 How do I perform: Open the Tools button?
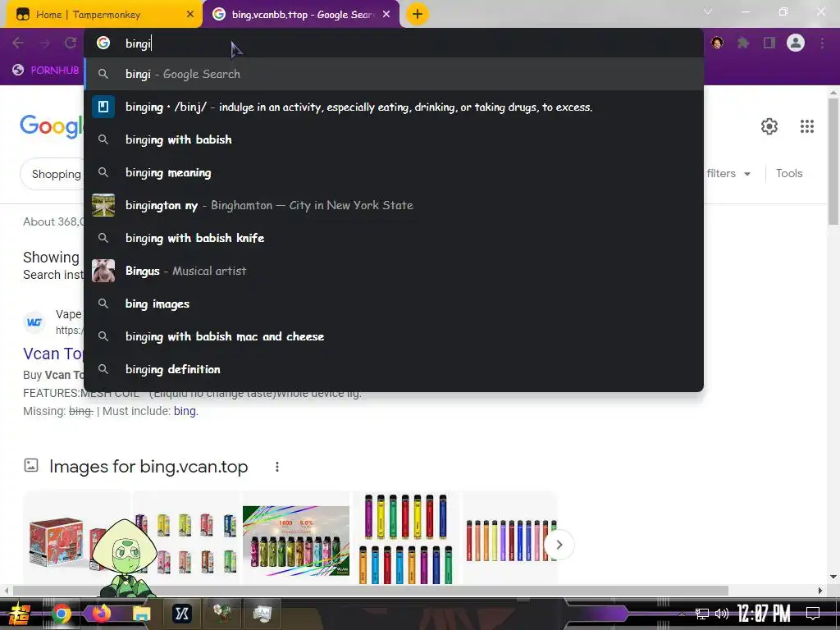[x=789, y=174]
